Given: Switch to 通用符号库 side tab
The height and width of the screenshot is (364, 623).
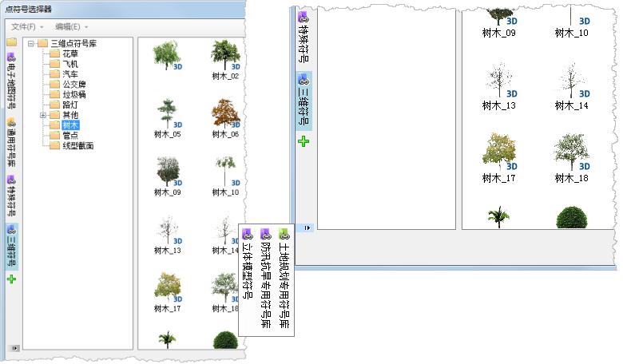Looking at the screenshot, I should (x=11, y=140).
